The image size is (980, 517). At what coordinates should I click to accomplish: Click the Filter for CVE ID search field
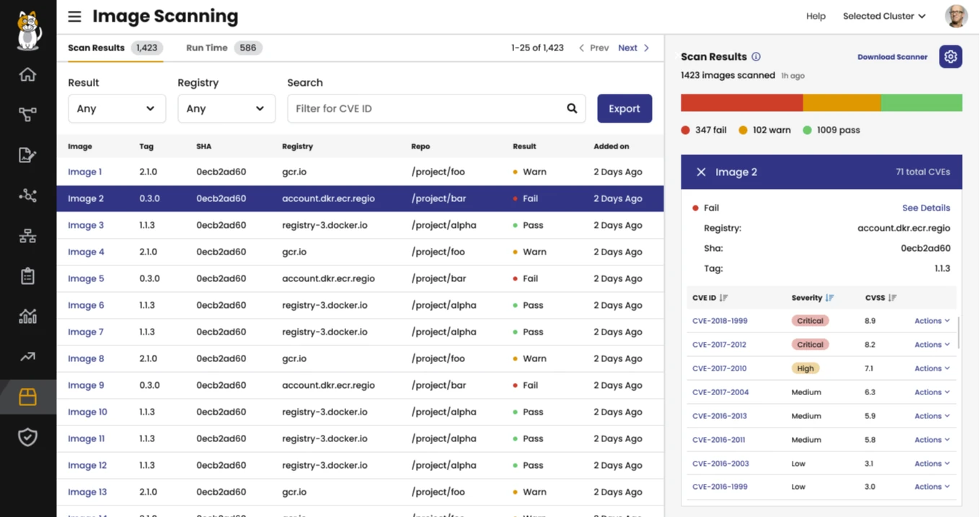click(425, 109)
